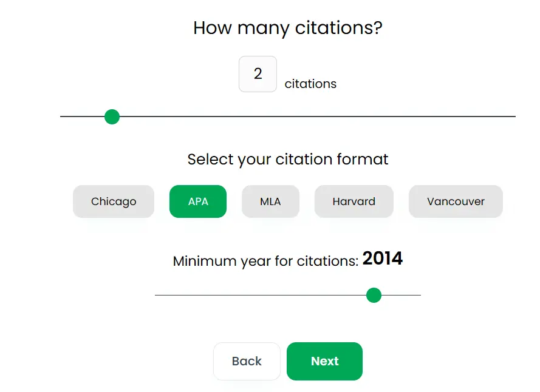Select the Vancouver citation format
Viewport: 540px width, 392px height.
[x=456, y=201]
